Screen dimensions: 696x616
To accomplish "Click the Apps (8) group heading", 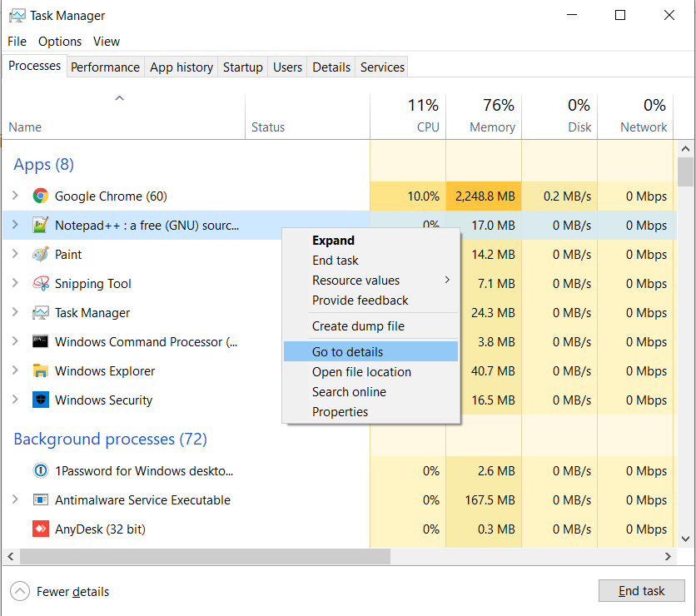I will (43, 164).
